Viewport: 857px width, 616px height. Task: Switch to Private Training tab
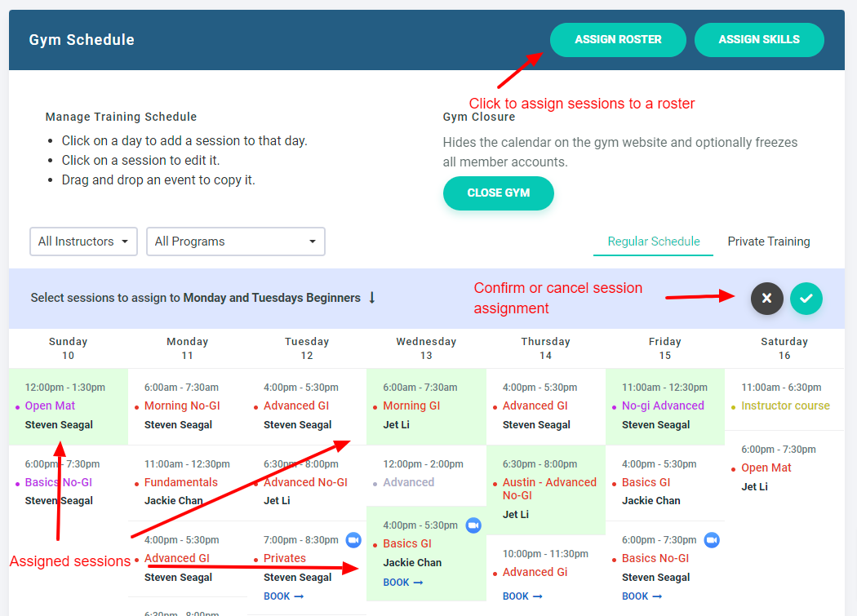tap(768, 242)
